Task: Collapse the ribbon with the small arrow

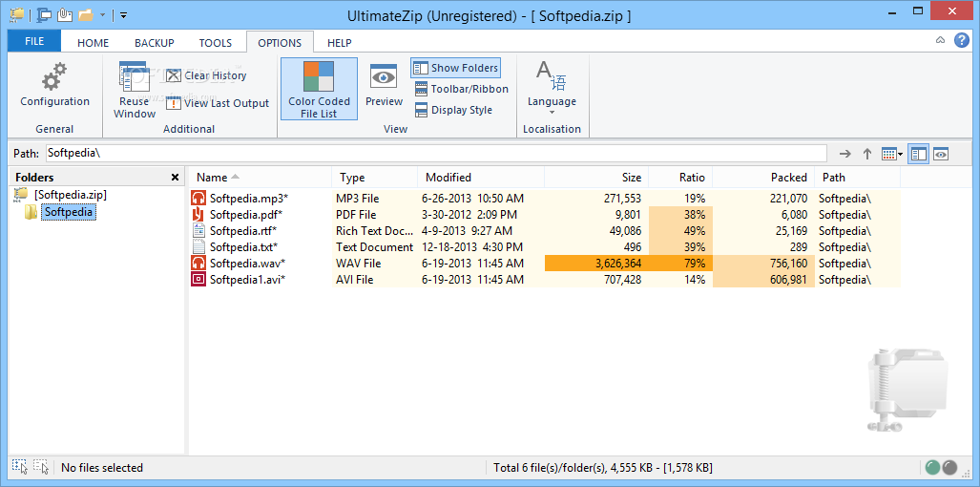Action: pos(940,41)
